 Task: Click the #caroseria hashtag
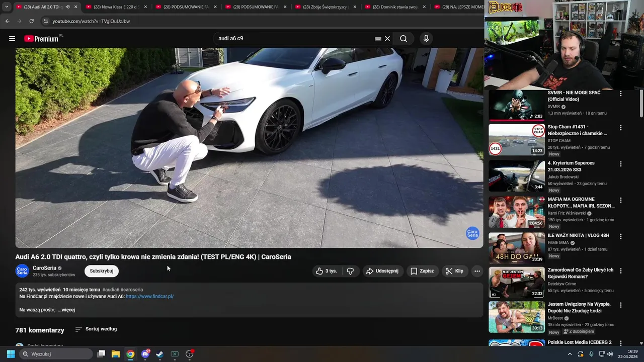tap(132, 290)
